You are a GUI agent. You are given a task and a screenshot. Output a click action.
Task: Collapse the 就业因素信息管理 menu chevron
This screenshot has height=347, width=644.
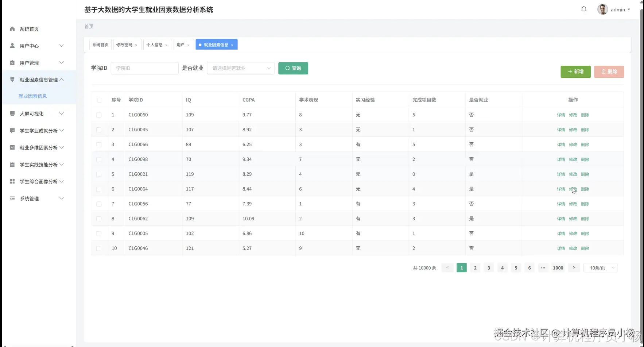62,80
